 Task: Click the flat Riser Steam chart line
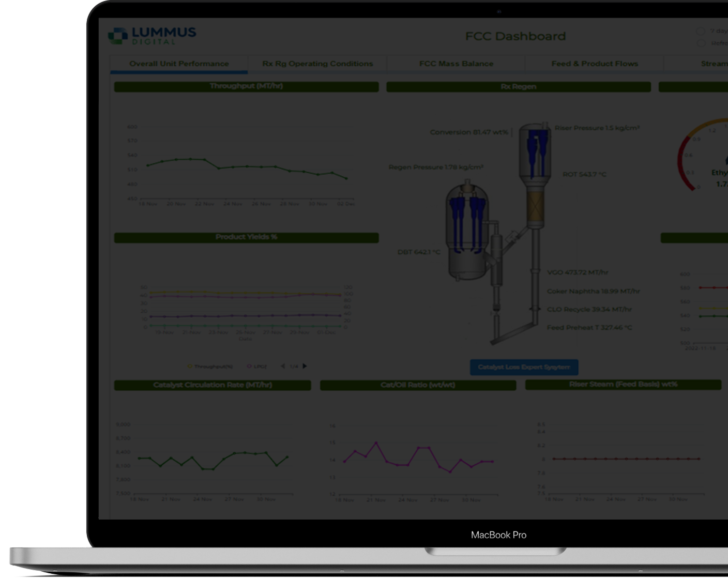(x=626, y=459)
